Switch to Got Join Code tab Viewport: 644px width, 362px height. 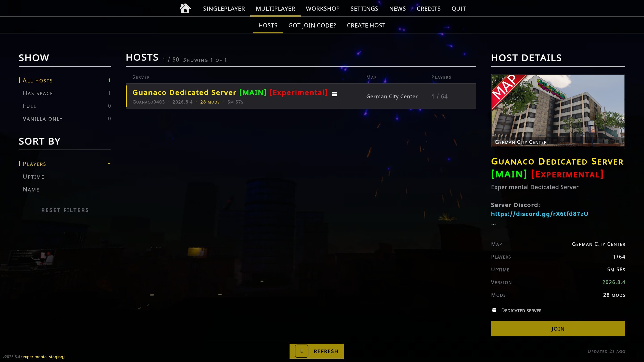312,25
